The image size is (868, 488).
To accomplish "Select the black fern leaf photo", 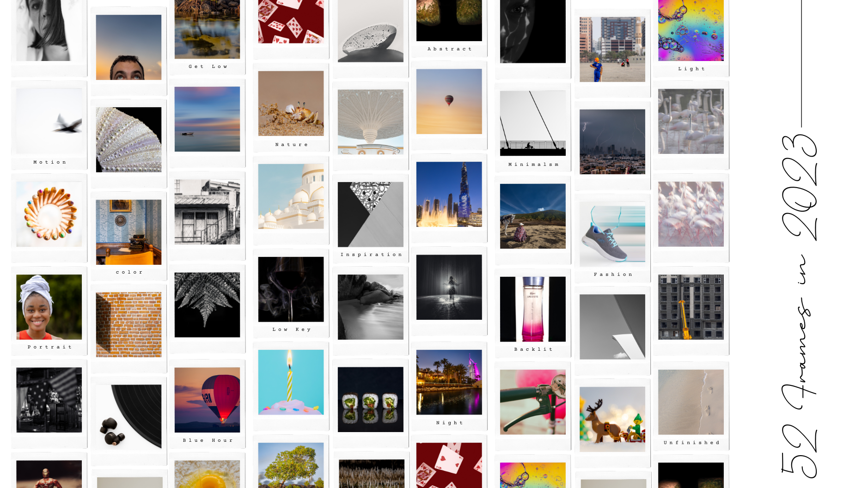I will pos(207,305).
